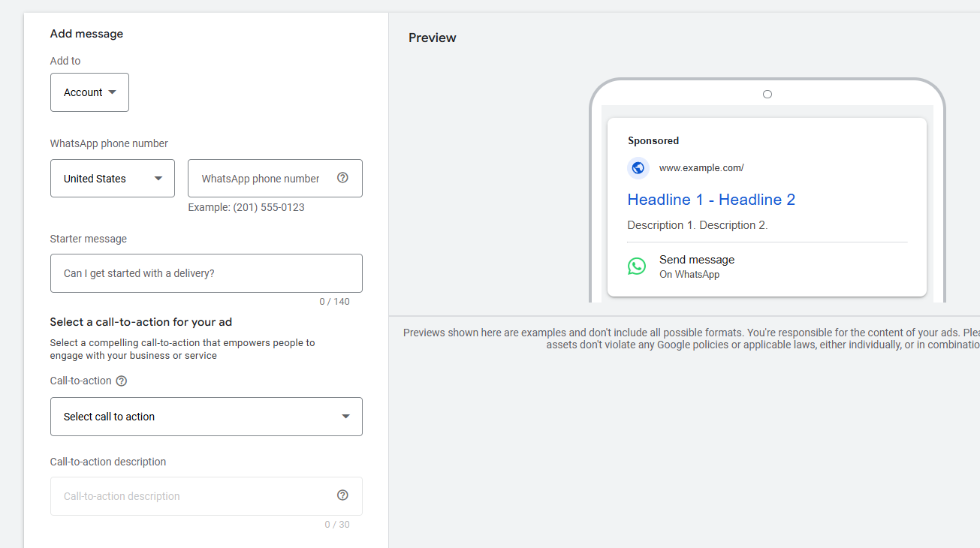Click the phone camera dot in preview
Screen dimensions: 980x548
(767, 95)
